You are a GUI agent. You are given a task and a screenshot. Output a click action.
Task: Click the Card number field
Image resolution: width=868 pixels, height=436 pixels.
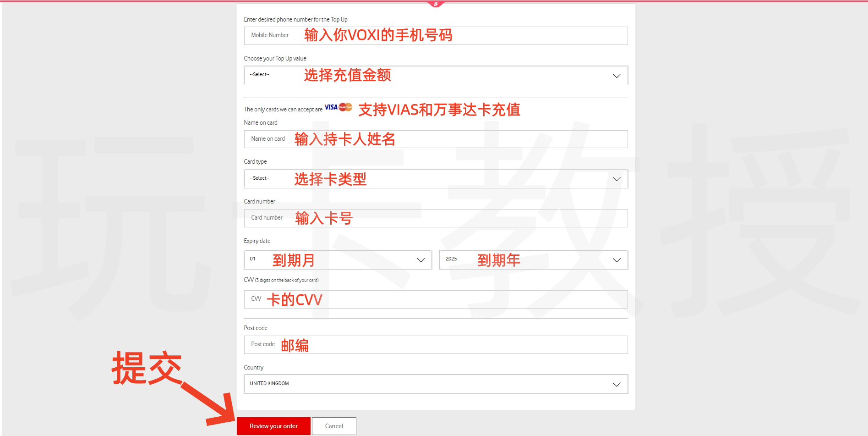[435, 218]
